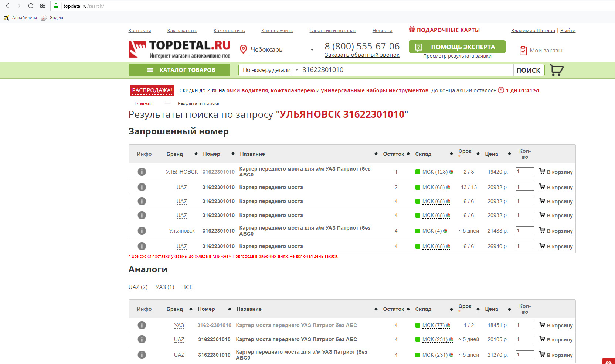Open info icon for УАЗ 3162-2301010 row
Viewport: 615px width, 364px height.
142,325
